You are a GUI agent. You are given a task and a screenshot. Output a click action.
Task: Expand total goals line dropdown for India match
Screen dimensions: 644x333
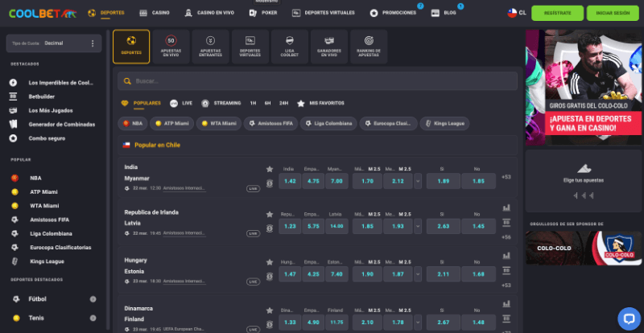[417, 182]
